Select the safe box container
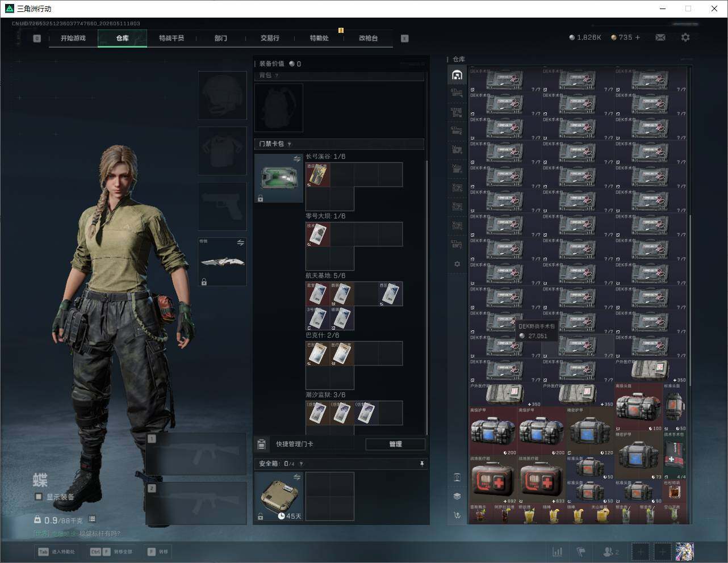This screenshot has width=728, height=563. point(279,496)
